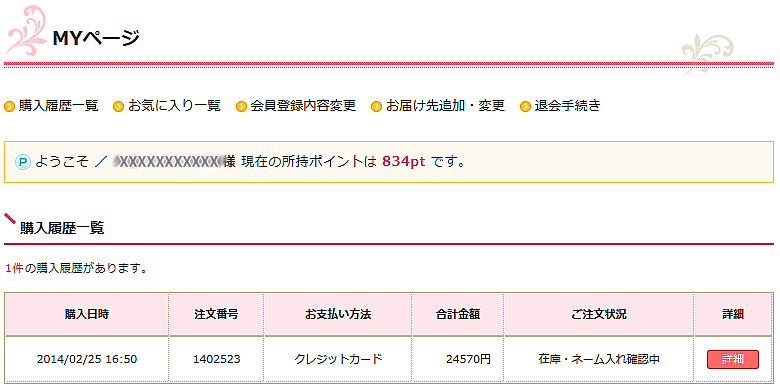780x390 pixels.
Task: Click order number 1402523
Action: pos(216,359)
